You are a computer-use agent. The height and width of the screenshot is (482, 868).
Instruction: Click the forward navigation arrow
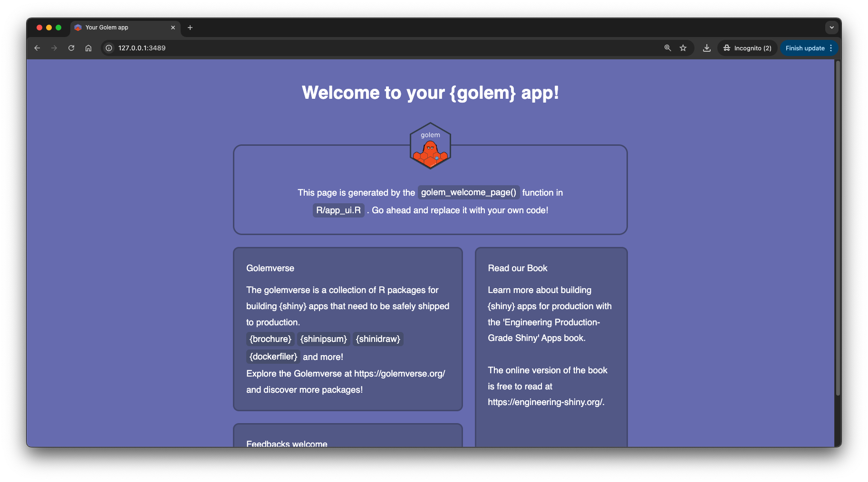[x=54, y=48]
